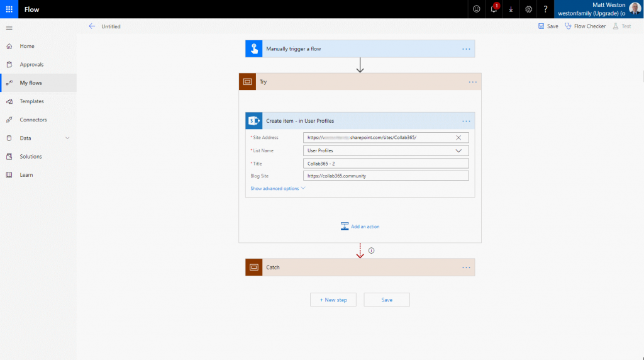Image resolution: width=644 pixels, height=360 pixels.
Task: Click the Catch scope icon
Action: pos(254,267)
